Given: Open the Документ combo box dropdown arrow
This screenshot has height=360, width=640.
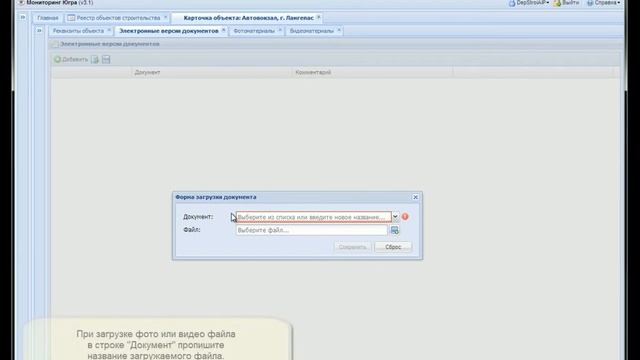Looking at the screenshot, I should [x=395, y=217].
